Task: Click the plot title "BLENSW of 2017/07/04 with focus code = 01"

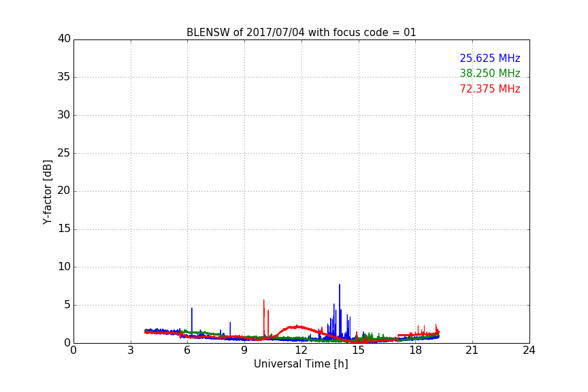Action: pyautogui.click(x=301, y=33)
